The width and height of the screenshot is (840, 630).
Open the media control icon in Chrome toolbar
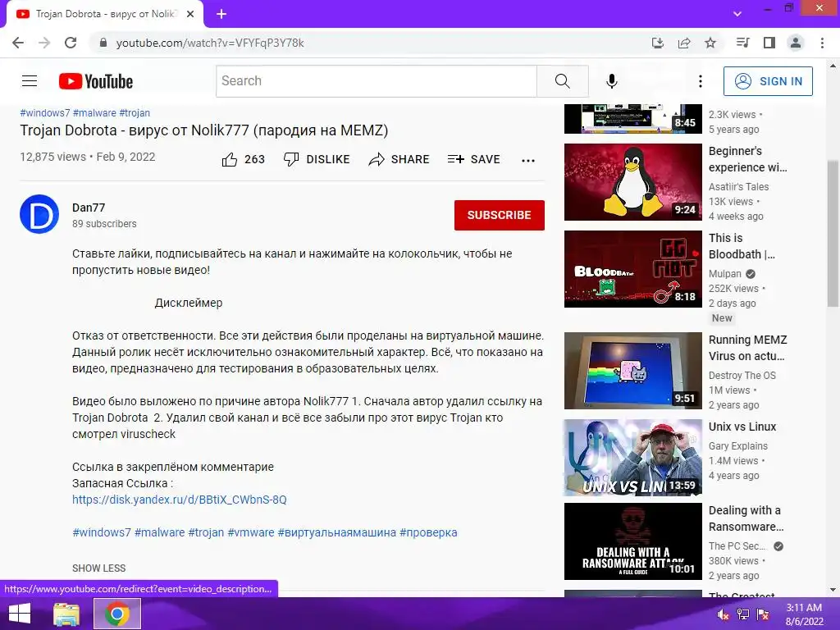click(x=742, y=43)
